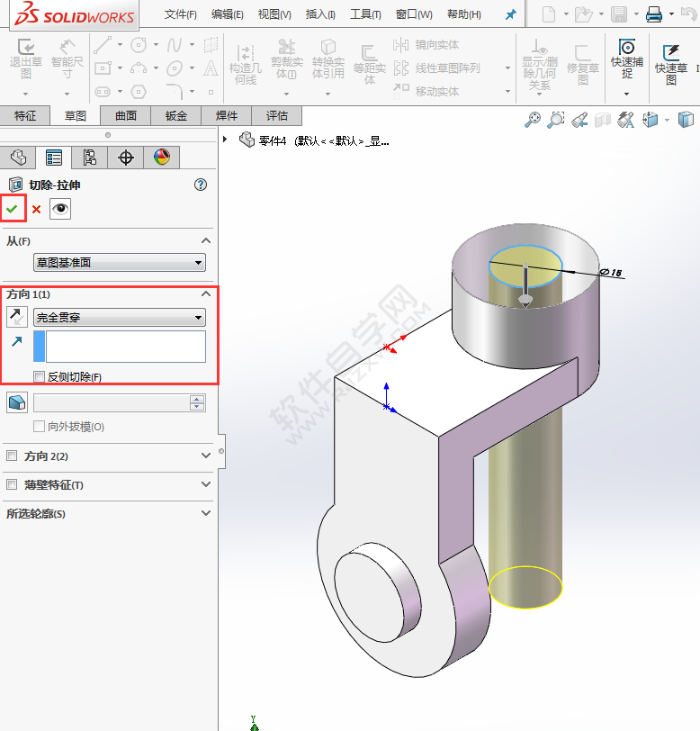Switch to PropertyManager tab icon
Viewport: 700px width, 731px height.
click(54, 158)
